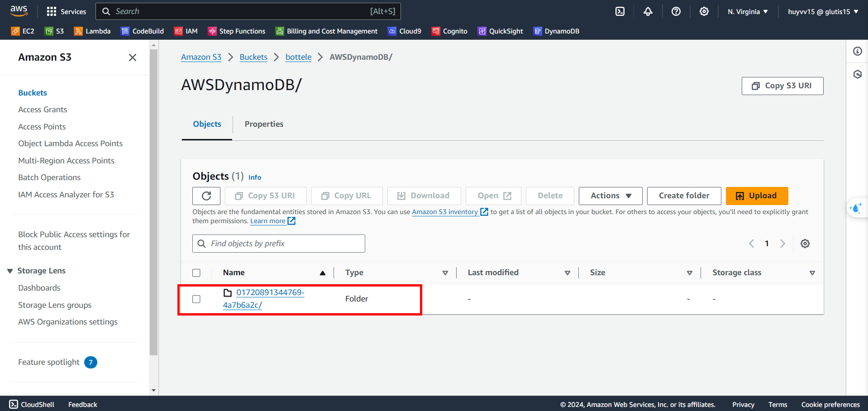Image resolution: width=868 pixels, height=411 pixels.
Task: Open the info panel icon on right
Action: (858, 51)
